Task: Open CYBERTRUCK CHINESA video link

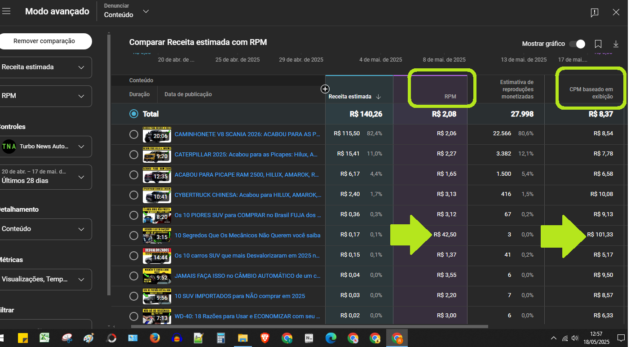Action: [248, 195]
